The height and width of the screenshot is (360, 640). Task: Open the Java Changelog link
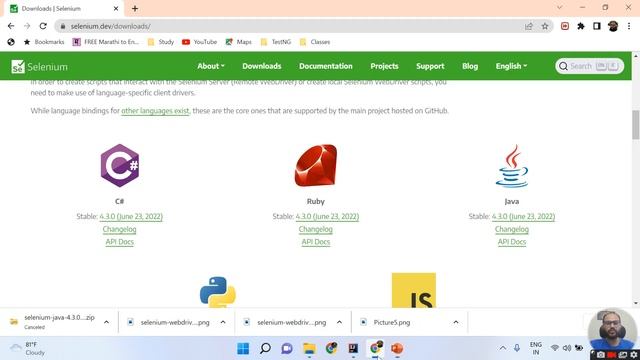pos(511,229)
